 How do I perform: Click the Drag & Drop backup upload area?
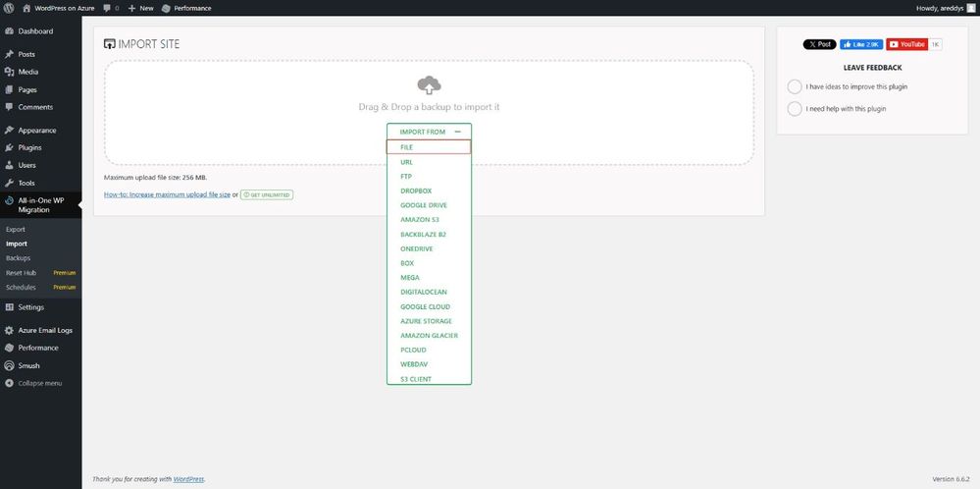(429, 113)
